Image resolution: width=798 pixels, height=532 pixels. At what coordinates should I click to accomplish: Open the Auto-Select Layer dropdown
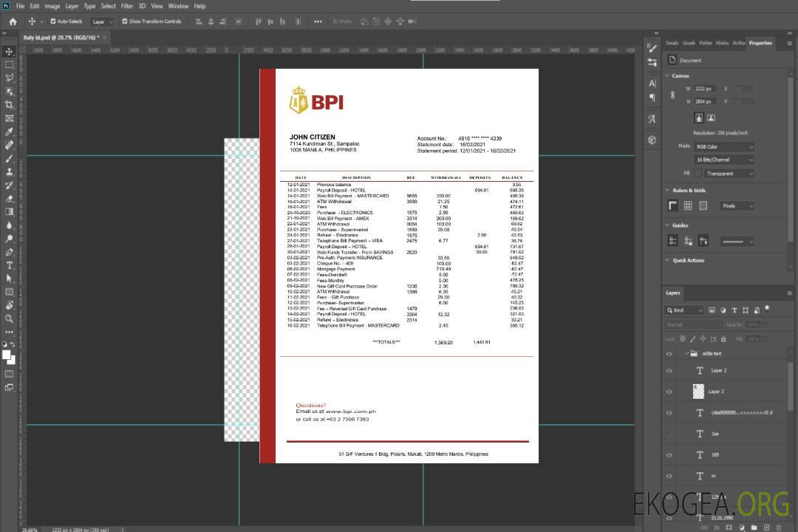[102, 21]
